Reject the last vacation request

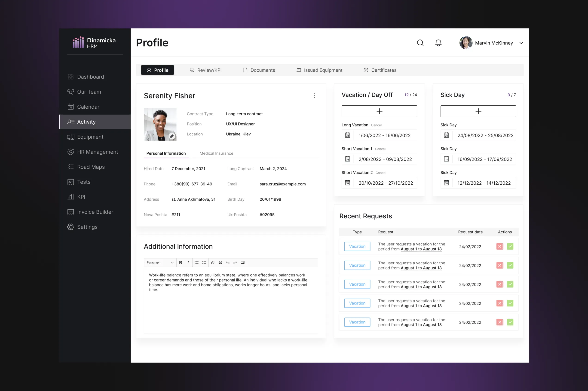pos(499,322)
